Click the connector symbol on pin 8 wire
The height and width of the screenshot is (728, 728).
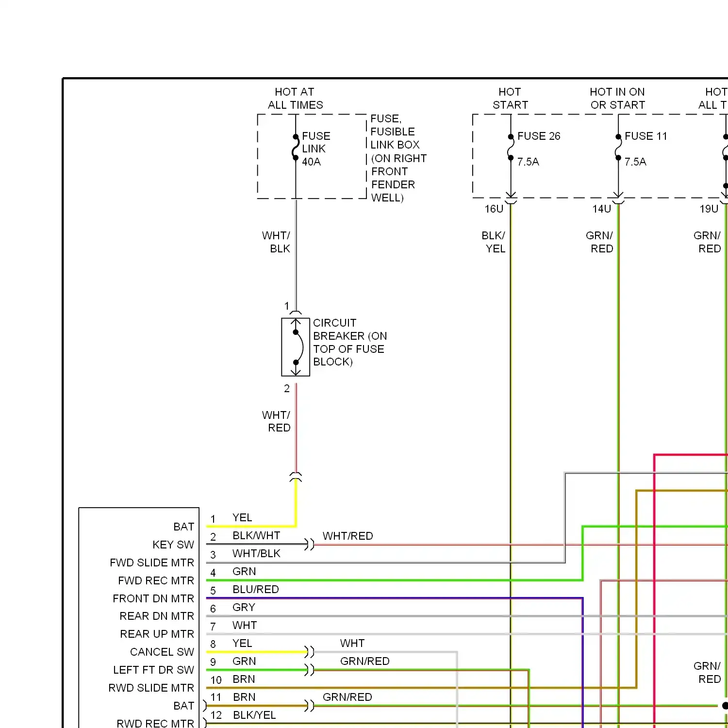pos(309,652)
